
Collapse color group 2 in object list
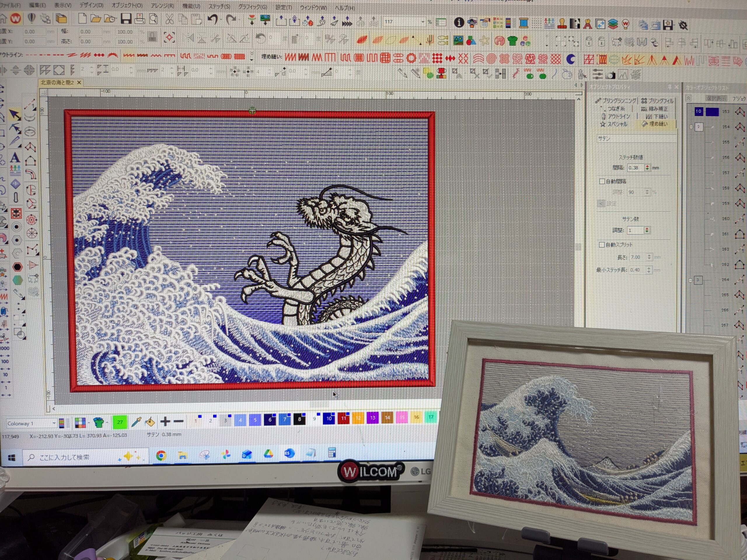(x=691, y=127)
